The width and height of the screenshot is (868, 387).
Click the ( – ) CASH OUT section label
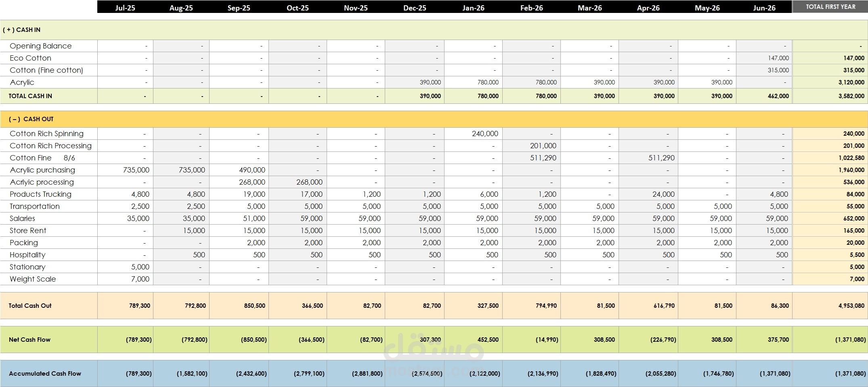point(31,119)
